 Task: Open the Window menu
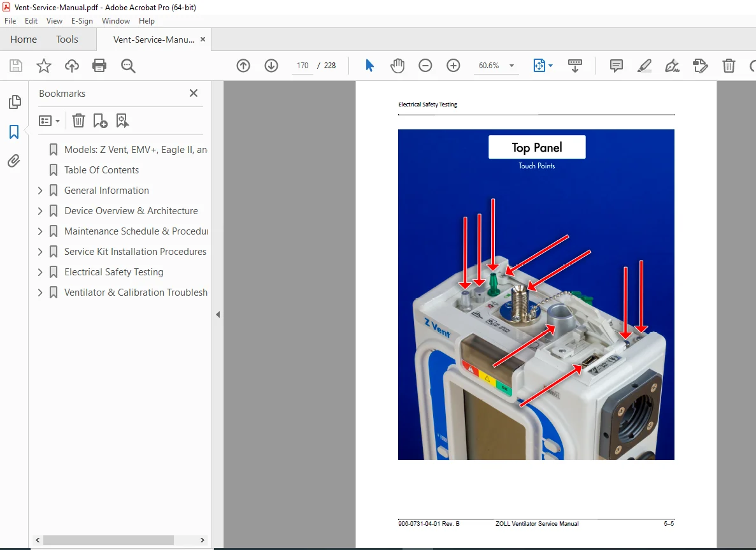point(116,21)
